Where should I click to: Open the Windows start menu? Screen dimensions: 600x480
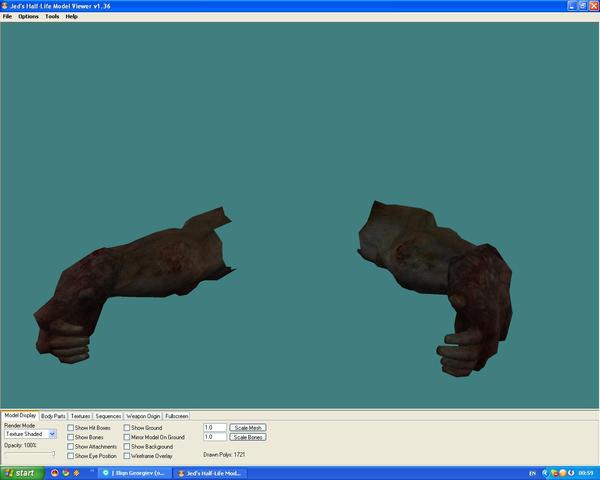(22, 473)
